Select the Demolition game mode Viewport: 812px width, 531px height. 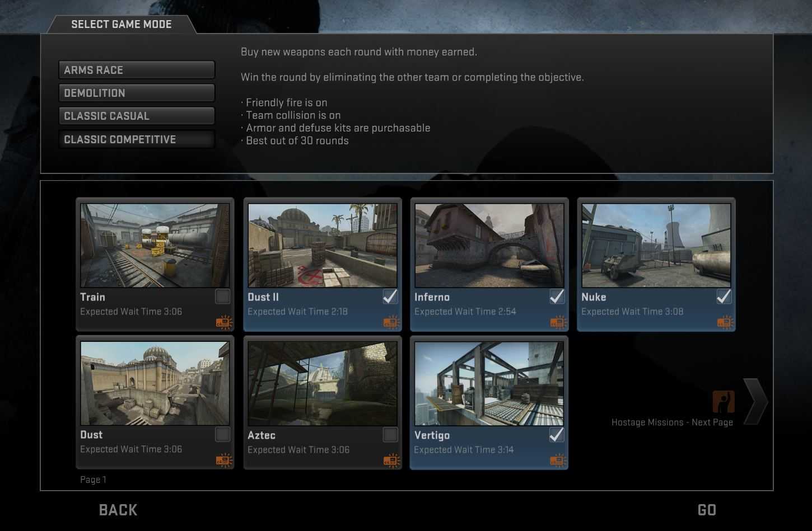tap(137, 93)
